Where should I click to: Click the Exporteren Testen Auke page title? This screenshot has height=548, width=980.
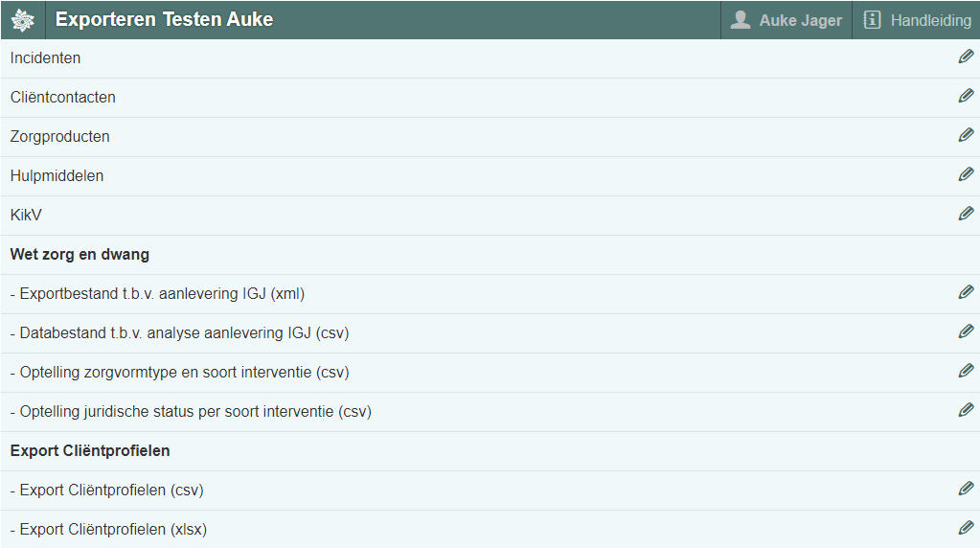coord(164,20)
